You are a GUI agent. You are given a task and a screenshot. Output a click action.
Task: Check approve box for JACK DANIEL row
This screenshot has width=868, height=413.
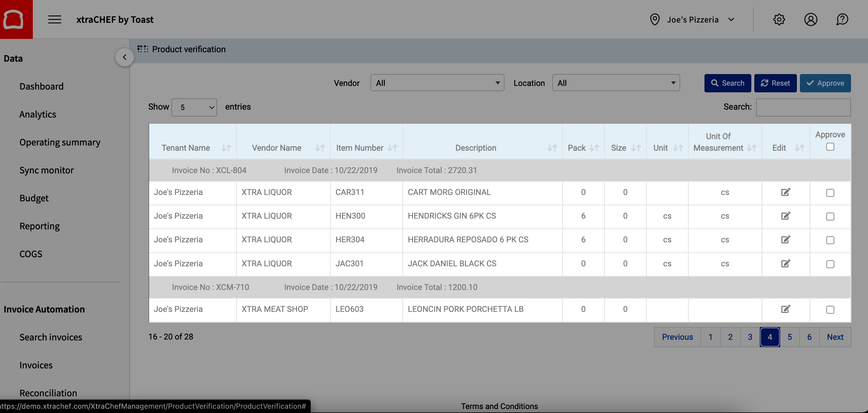830,264
